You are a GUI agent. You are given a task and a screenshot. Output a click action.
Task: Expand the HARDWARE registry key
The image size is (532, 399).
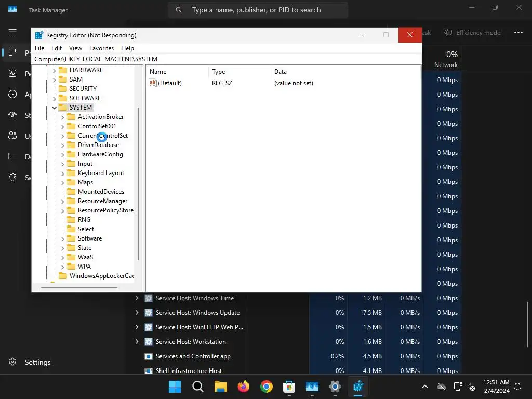[54, 71]
